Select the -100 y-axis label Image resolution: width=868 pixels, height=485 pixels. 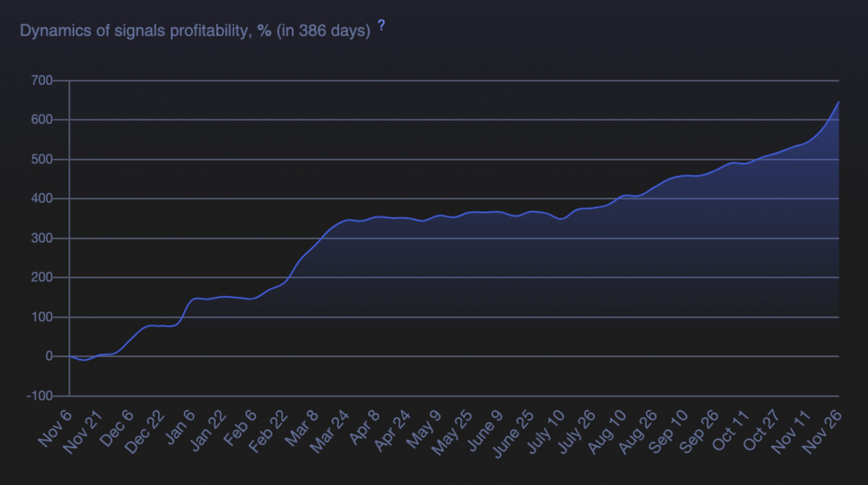(40, 396)
